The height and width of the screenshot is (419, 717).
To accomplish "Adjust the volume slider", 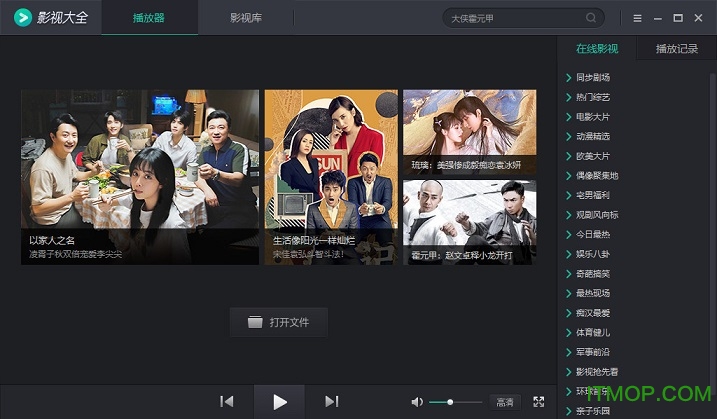I will click(455, 402).
